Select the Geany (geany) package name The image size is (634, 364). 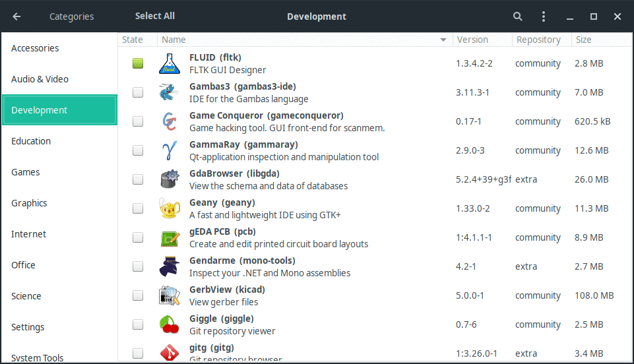point(222,203)
